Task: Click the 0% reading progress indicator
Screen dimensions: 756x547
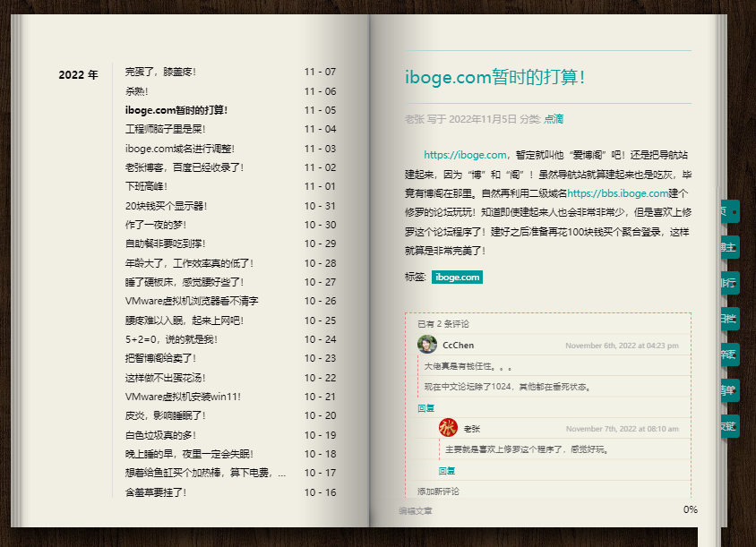Action: [x=690, y=510]
